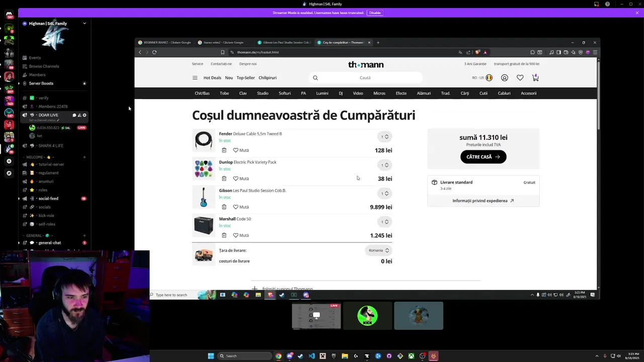The width and height of the screenshot is (644, 362).
Task: Open Efecte category in Thomann nav
Action: pos(401,94)
